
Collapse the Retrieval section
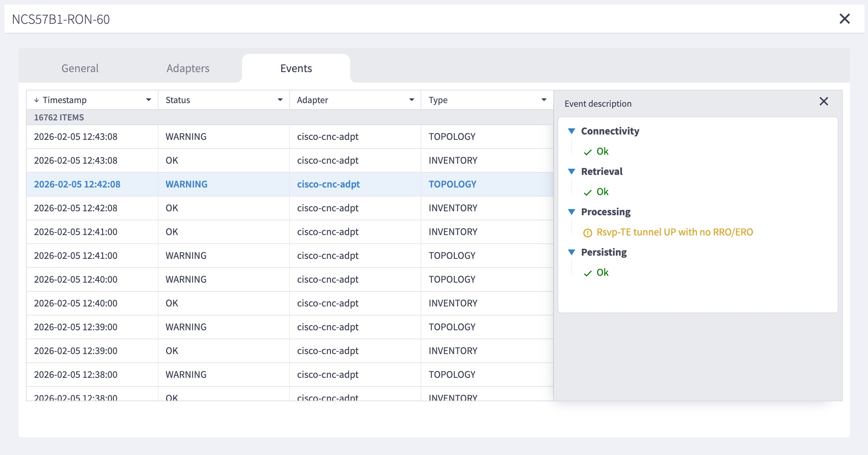(572, 172)
